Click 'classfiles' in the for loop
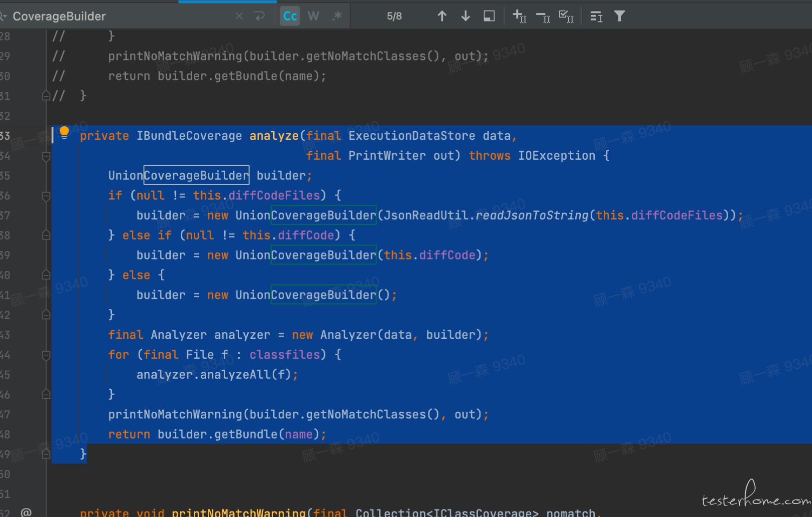Image resolution: width=812 pixels, height=517 pixels. 285,355
